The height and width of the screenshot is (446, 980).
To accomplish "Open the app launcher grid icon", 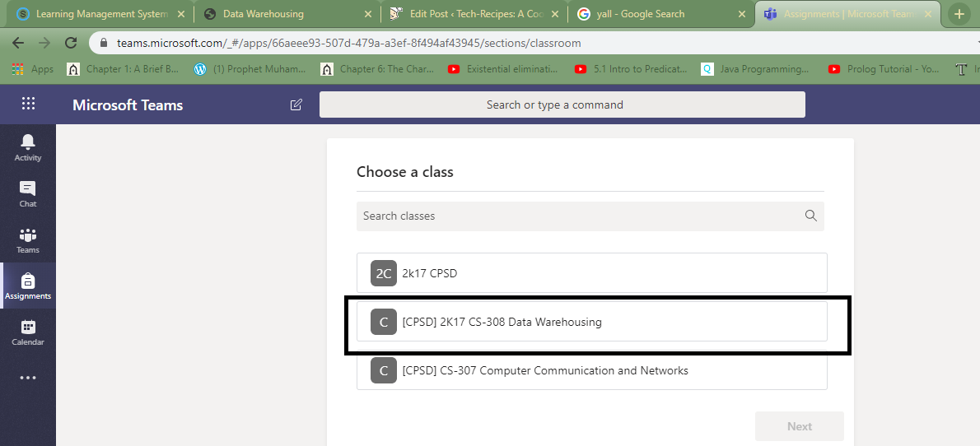I will point(28,104).
